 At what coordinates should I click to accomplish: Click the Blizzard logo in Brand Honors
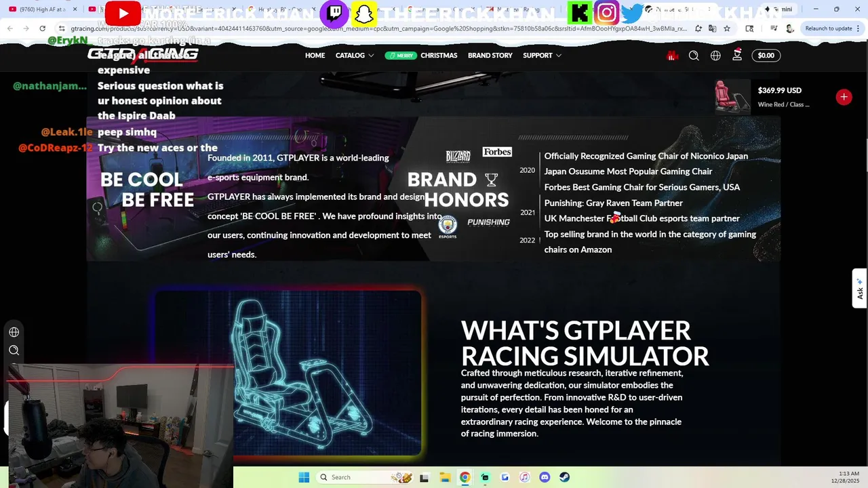click(458, 157)
